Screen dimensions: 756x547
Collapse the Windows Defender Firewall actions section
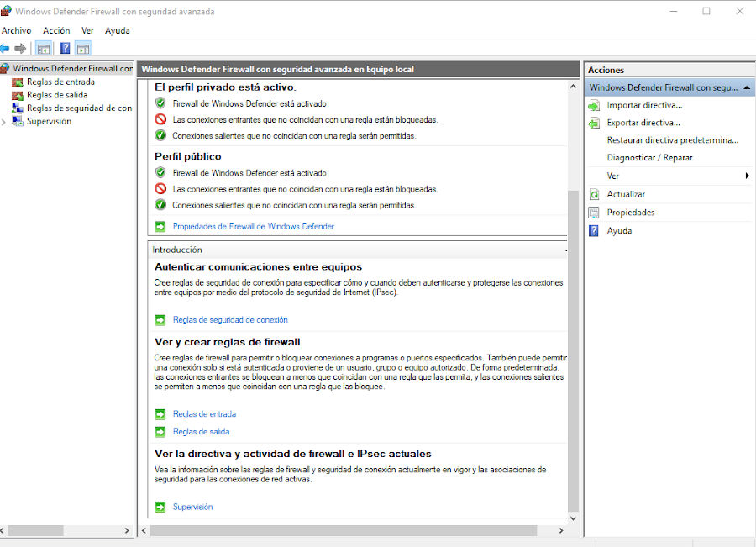click(746, 87)
